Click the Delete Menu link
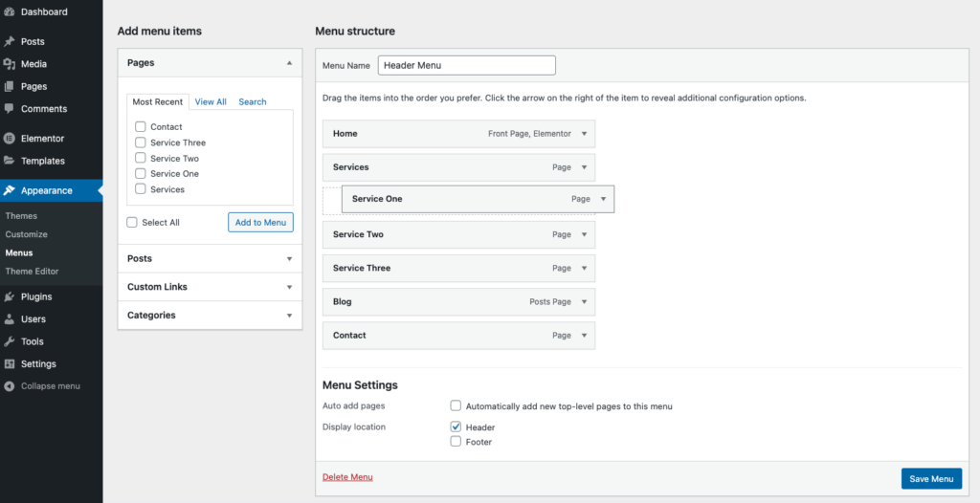 point(347,477)
